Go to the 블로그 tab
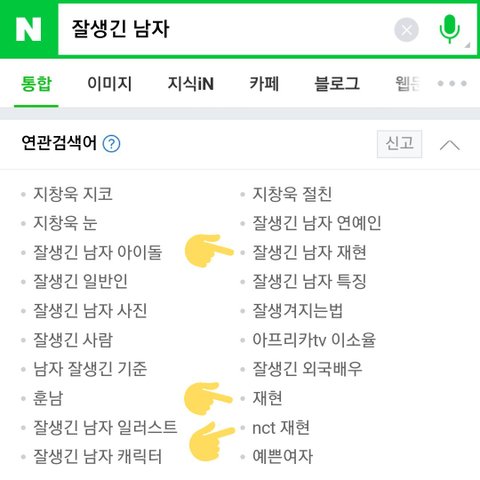The image size is (480, 480). pos(337,83)
